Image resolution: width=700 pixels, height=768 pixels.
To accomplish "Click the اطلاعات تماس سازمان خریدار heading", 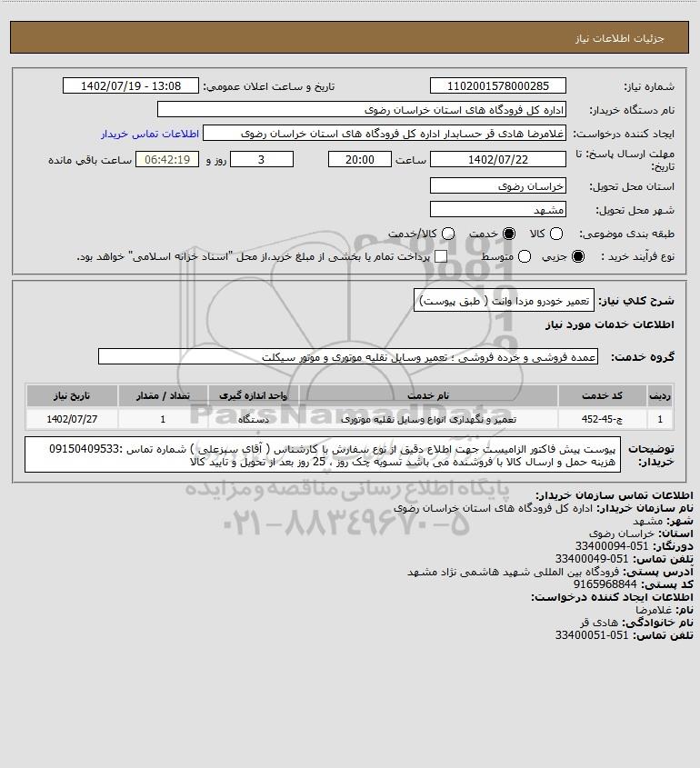I will [x=614, y=495].
